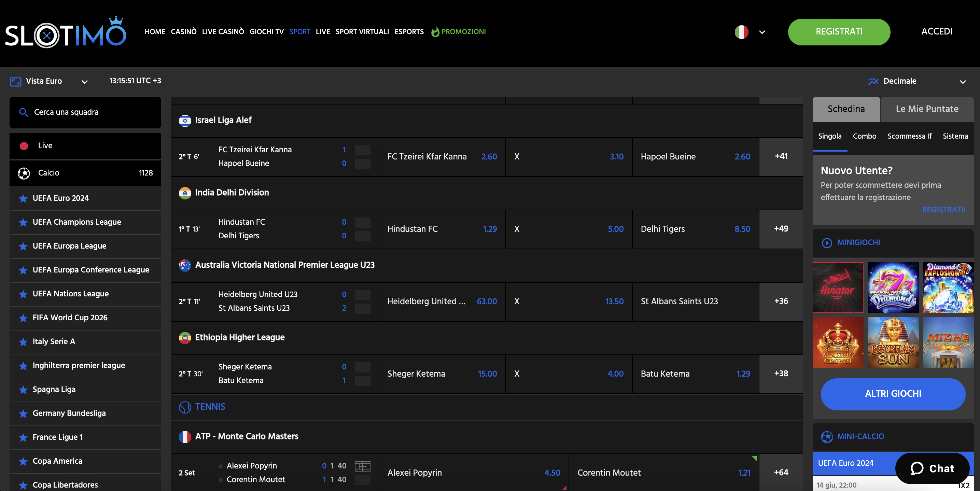
Task: Click the Cerca una squadra search field
Action: 85,113
